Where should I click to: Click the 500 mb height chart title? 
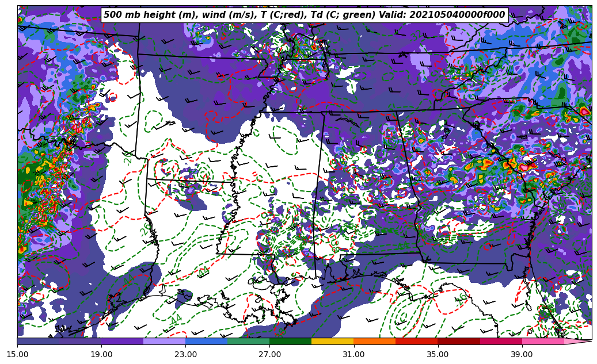point(304,15)
